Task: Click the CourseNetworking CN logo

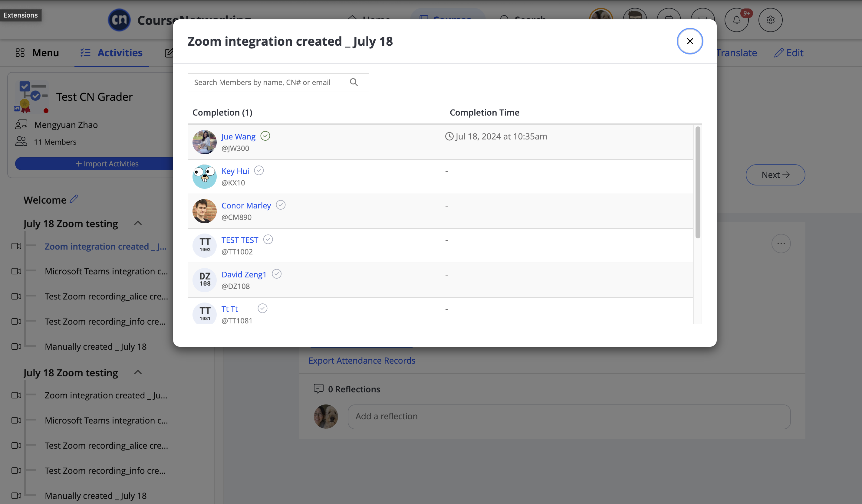Action: [x=119, y=20]
